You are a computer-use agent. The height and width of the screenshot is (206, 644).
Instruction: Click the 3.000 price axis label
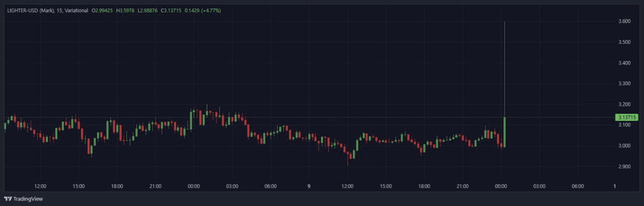(624, 146)
